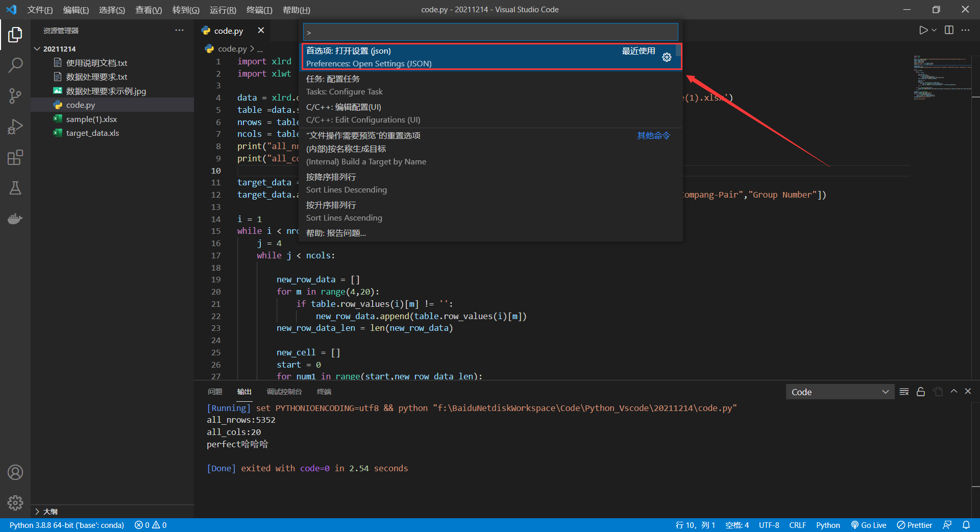Screen dimensions: 980x532
Task: Select Sort Lines Ascending command
Action: [x=491, y=211]
